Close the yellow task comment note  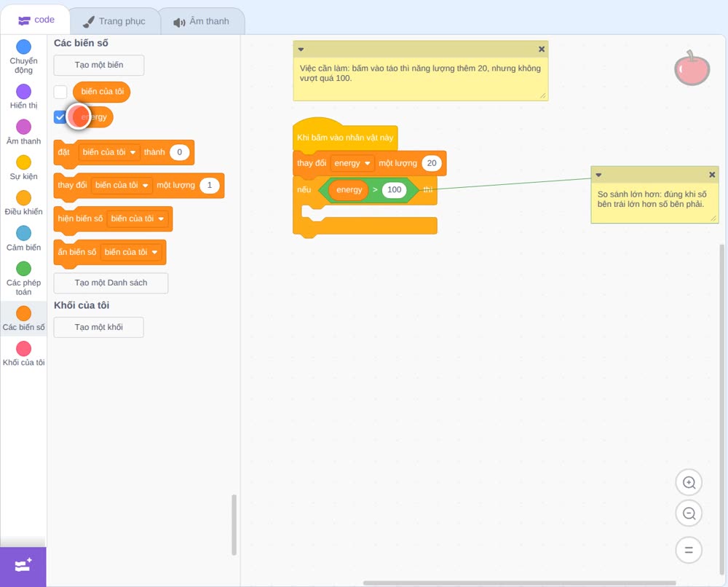[x=542, y=49]
